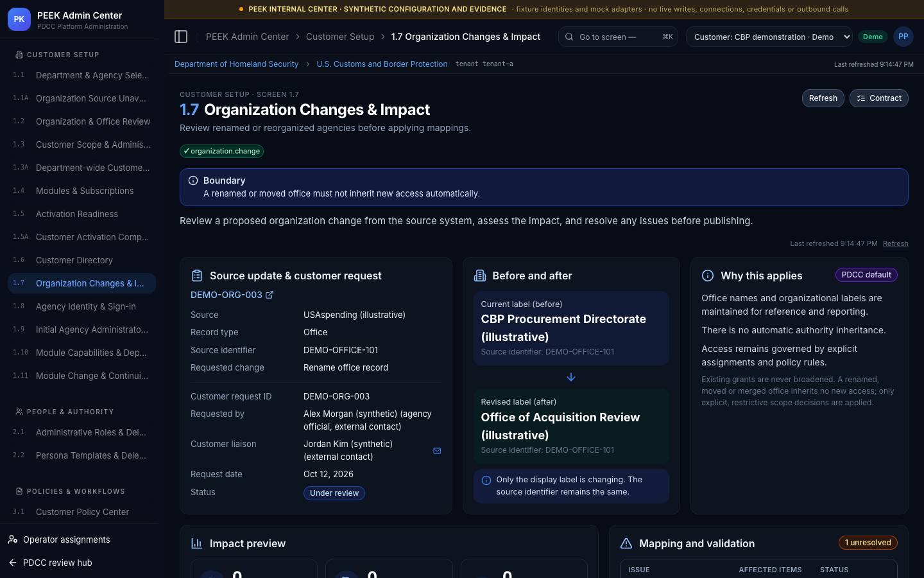Open U.S. Customs and Border Protection link
This screenshot has width=924, height=578.
pos(382,64)
